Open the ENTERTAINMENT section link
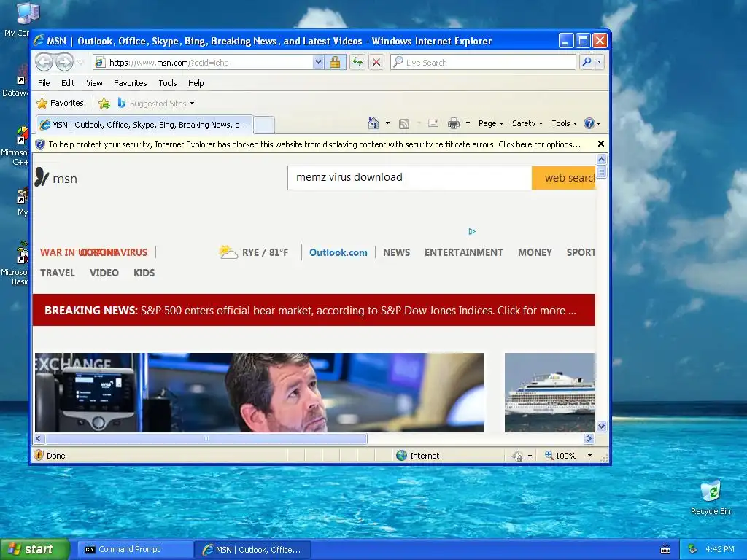 coord(463,252)
